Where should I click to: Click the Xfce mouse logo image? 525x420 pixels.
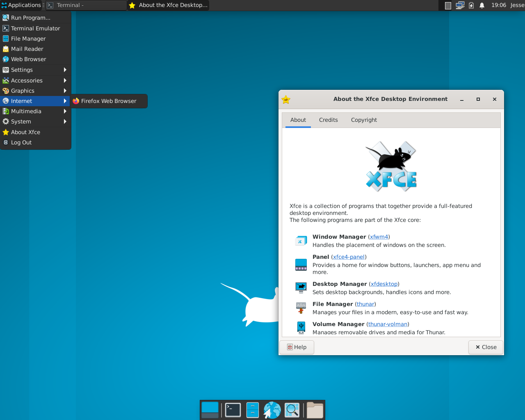pos(391,166)
